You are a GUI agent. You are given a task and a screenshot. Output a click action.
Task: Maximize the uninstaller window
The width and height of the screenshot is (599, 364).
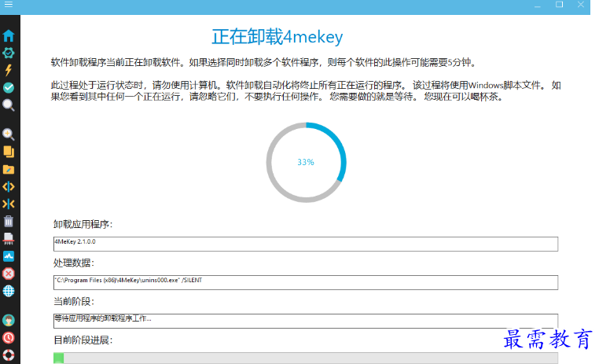[x=559, y=5]
